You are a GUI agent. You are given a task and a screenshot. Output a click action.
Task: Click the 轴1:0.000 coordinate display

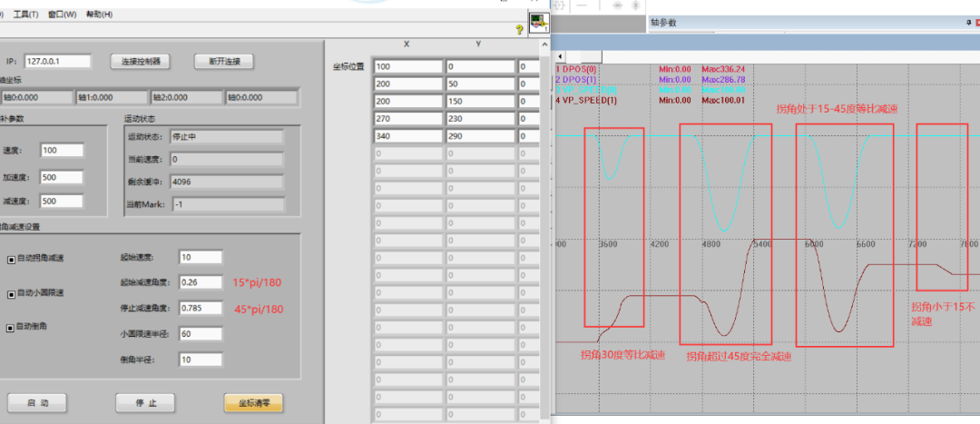pos(112,97)
